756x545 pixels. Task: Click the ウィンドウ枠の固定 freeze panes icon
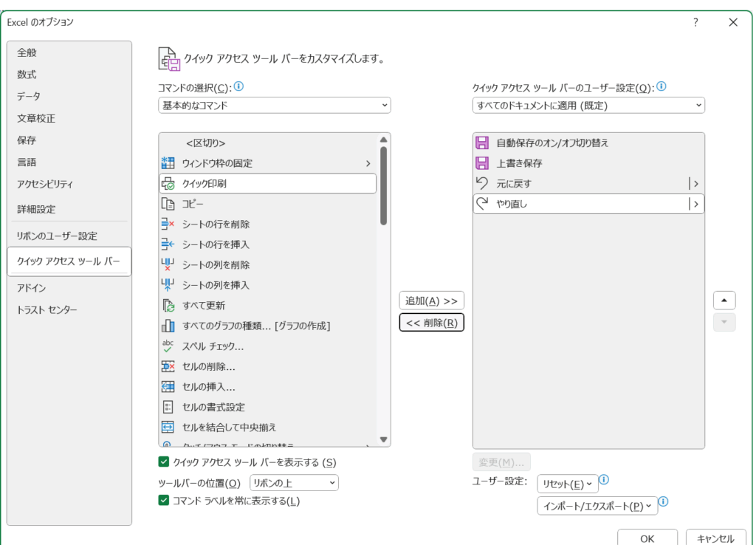click(168, 163)
